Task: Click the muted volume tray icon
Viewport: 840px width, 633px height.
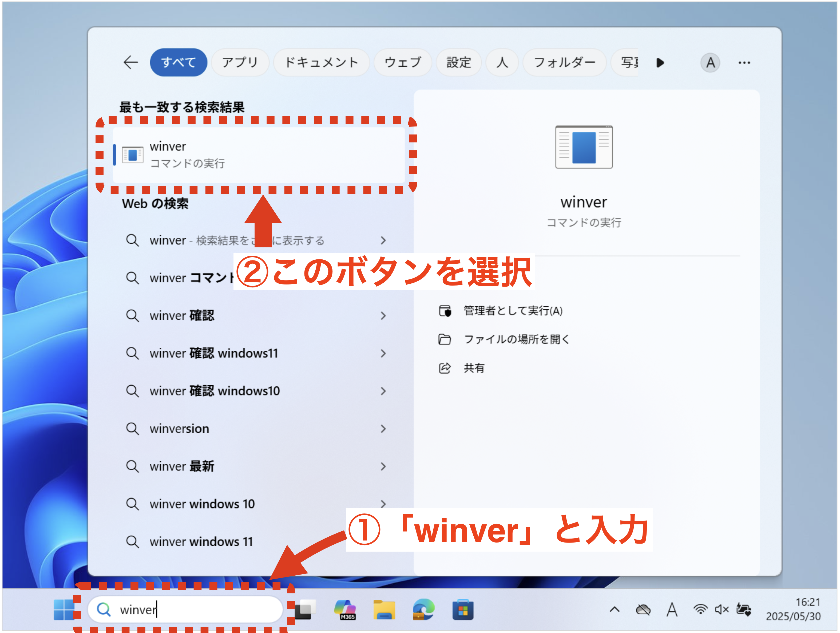Action: (x=722, y=610)
